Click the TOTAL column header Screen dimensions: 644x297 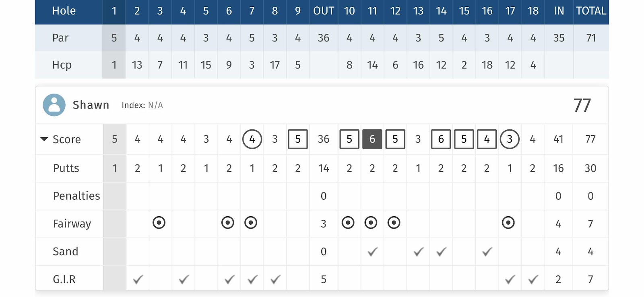coord(591,11)
